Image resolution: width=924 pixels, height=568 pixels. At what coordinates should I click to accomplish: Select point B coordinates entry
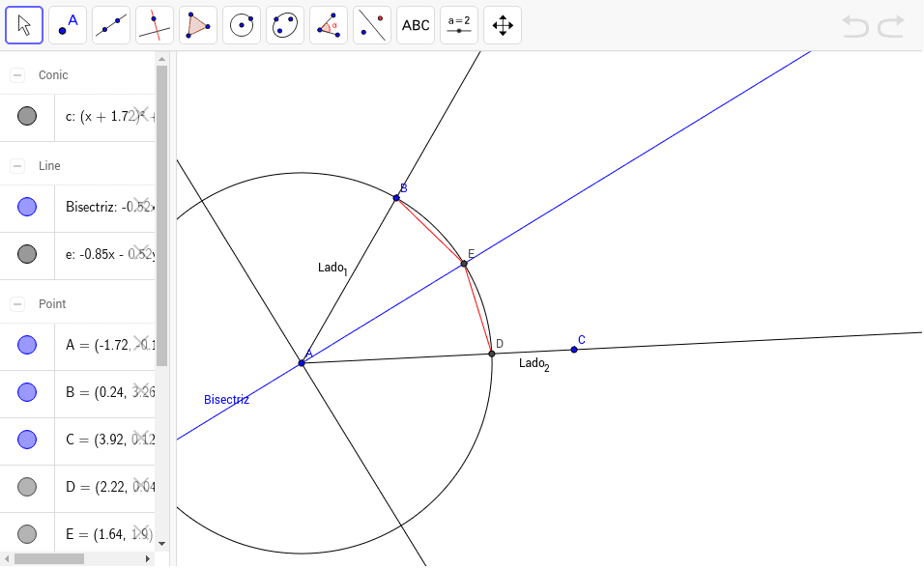click(105, 392)
